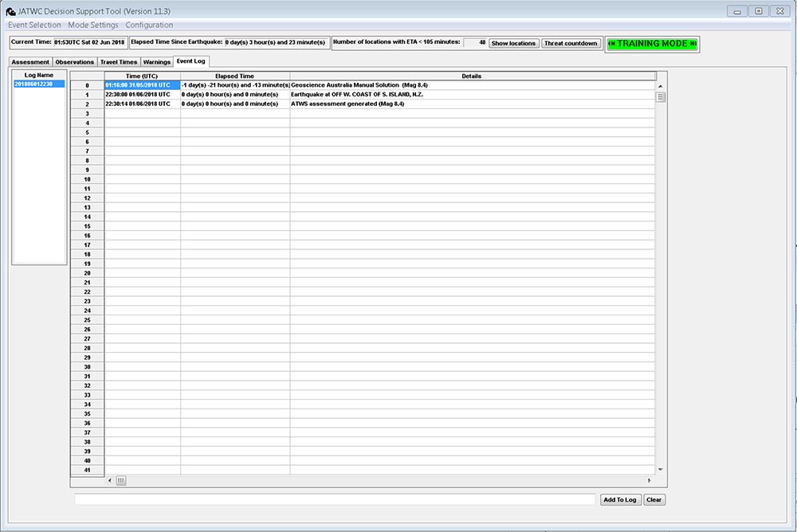Open the Configuration menu

(149, 25)
